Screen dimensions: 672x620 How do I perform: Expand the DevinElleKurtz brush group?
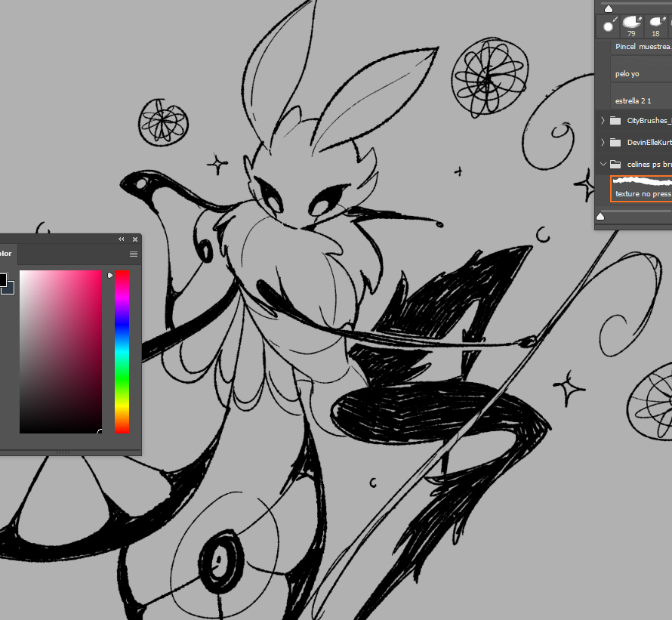click(603, 142)
